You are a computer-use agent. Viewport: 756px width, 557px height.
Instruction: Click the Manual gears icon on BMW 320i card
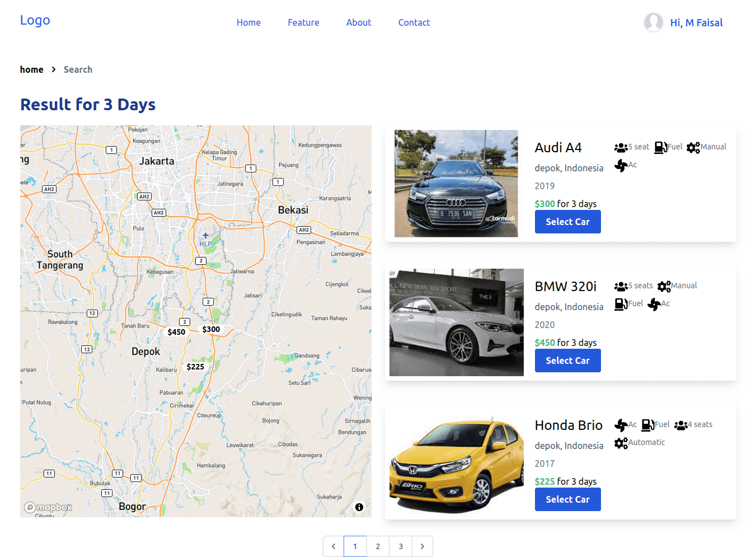(664, 287)
